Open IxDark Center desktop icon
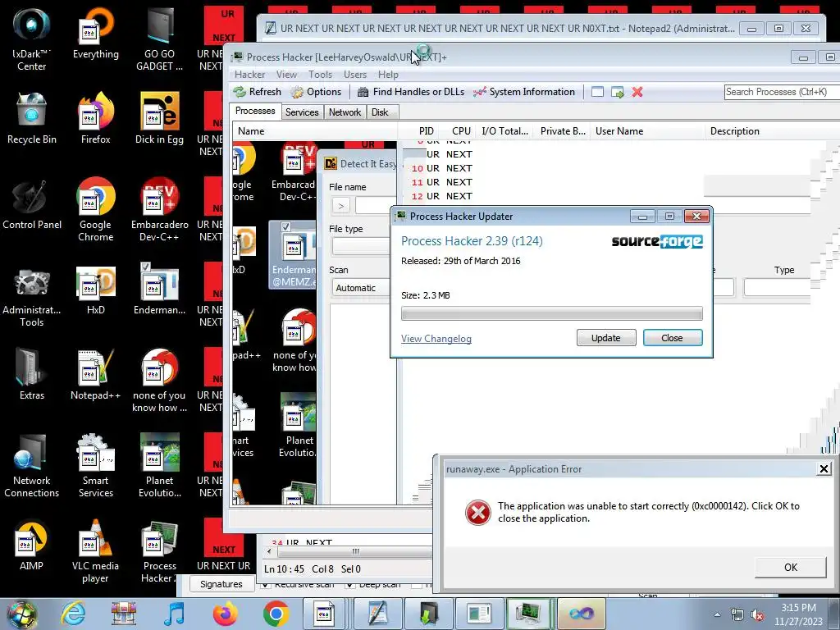The height and width of the screenshot is (630, 840). pos(32,39)
